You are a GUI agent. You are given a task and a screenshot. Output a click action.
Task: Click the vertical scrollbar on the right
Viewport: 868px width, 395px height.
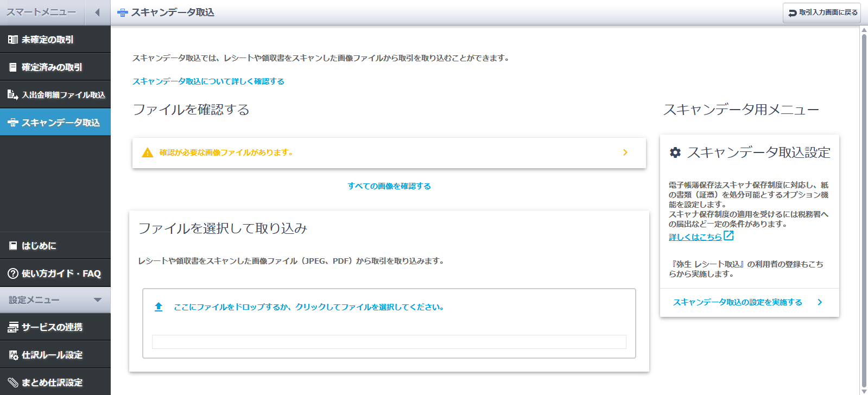coord(864,206)
